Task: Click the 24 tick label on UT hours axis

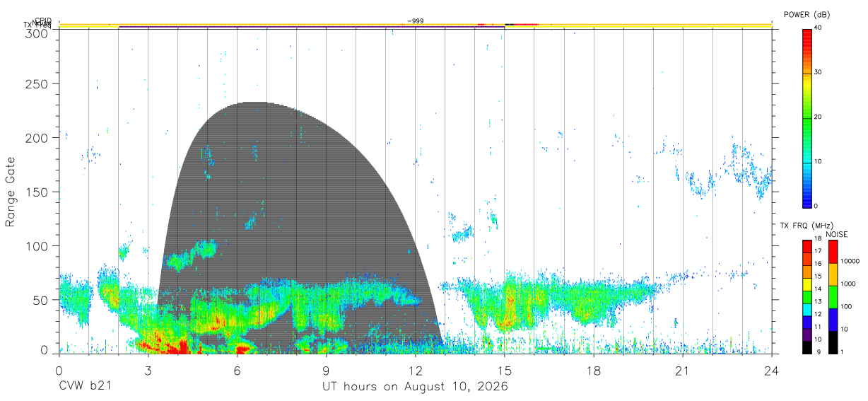Action: click(772, 371)
